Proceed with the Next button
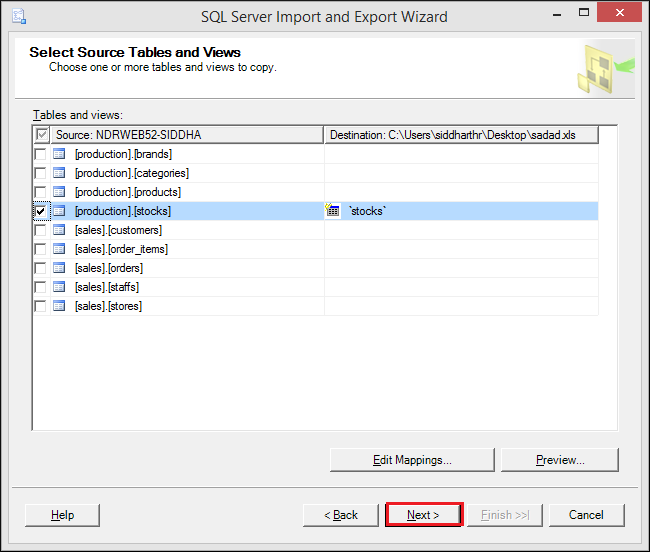The image size is (650, 552). click(x=423, y=515)
